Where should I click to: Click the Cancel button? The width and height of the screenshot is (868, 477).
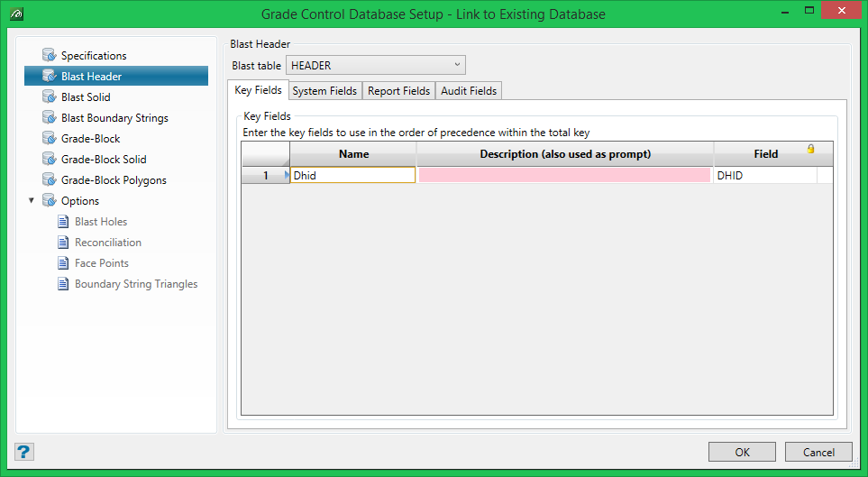(818, 452)
